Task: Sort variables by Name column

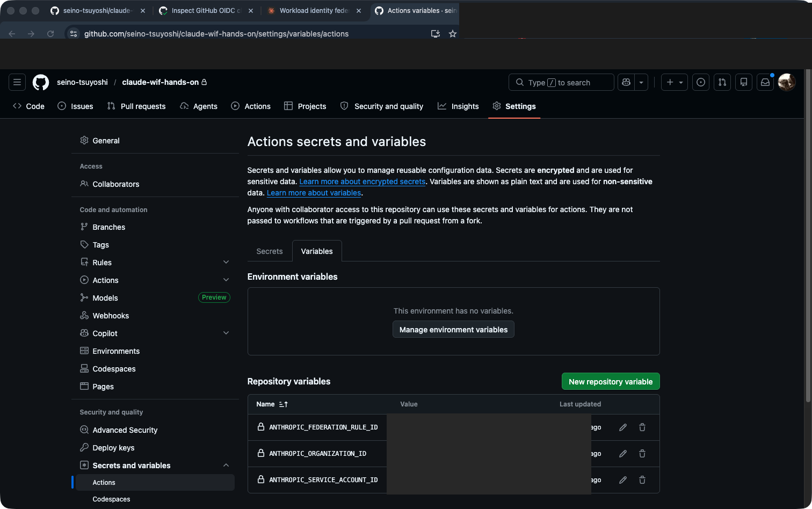Action: coord(272,404)
